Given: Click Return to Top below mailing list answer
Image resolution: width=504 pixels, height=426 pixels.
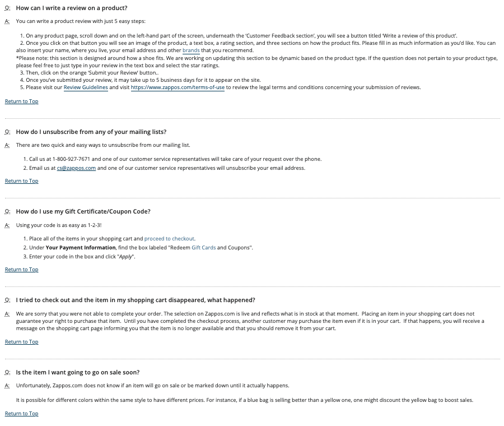Looking at the screenshot, I should tap(22, 181).
